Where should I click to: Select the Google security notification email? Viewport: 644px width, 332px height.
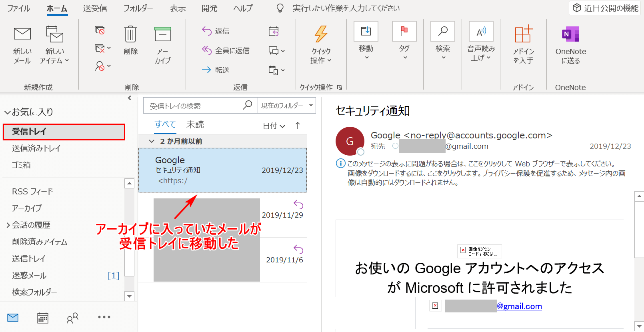click(222, 170)
